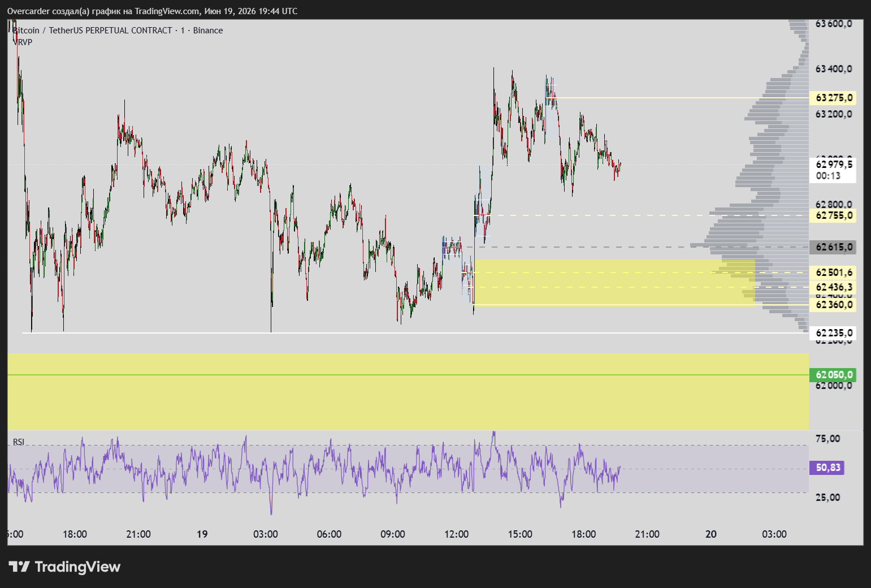Click the 21:00 time label before 19

pyautogui.click(x=138, y=534)
